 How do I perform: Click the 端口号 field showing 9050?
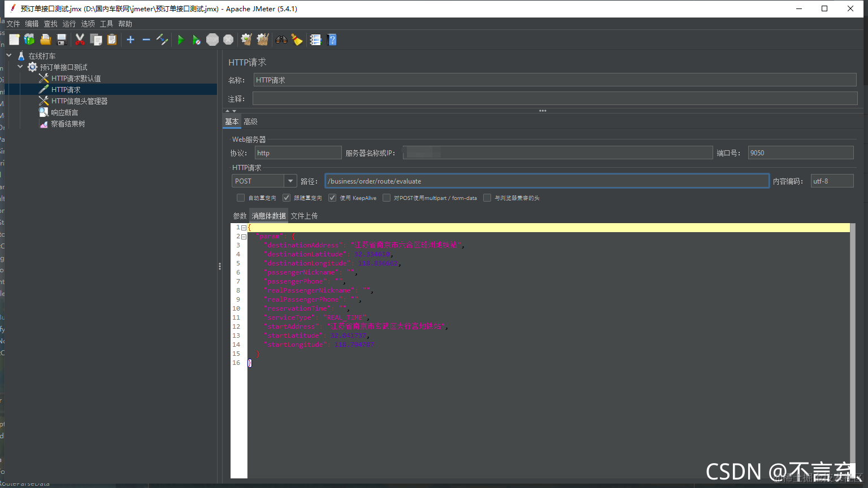pyautogui.click(x=801, y=152)
